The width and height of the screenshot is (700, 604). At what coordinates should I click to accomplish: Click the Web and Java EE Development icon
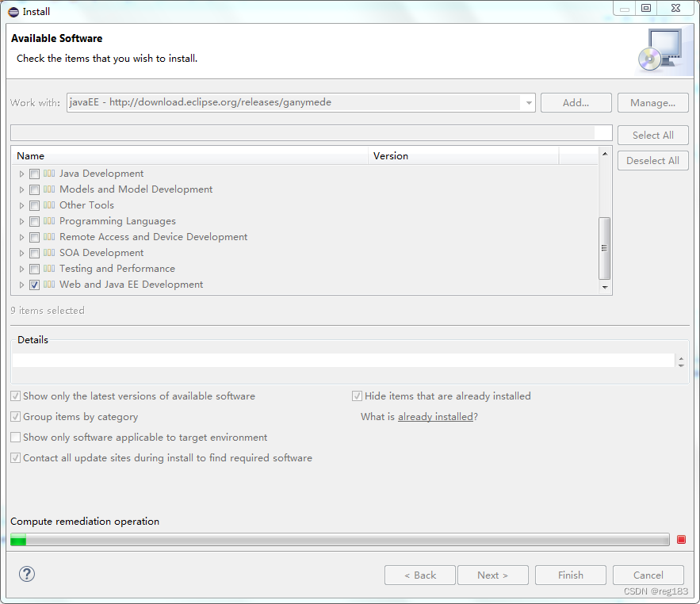(49, 285)
